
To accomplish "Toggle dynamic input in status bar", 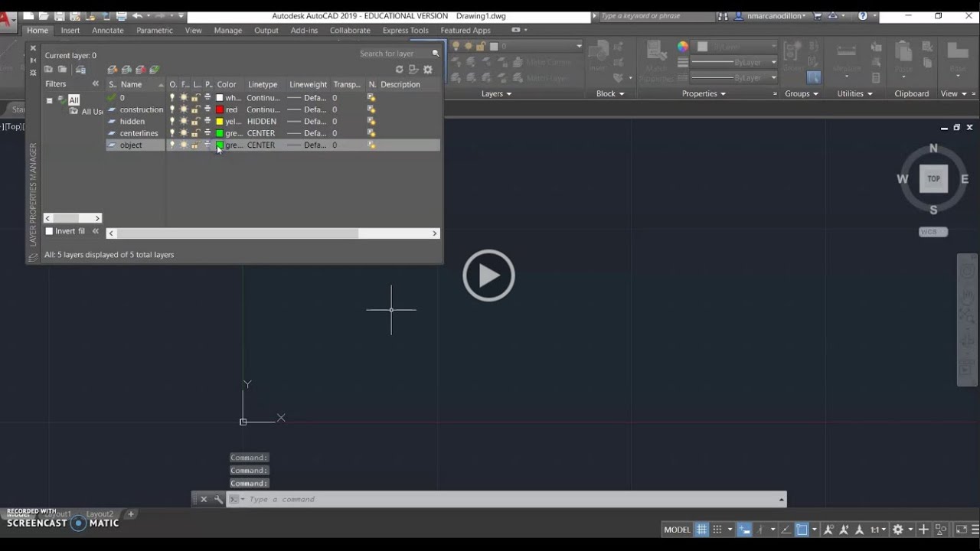I will (x=744, y=530).
